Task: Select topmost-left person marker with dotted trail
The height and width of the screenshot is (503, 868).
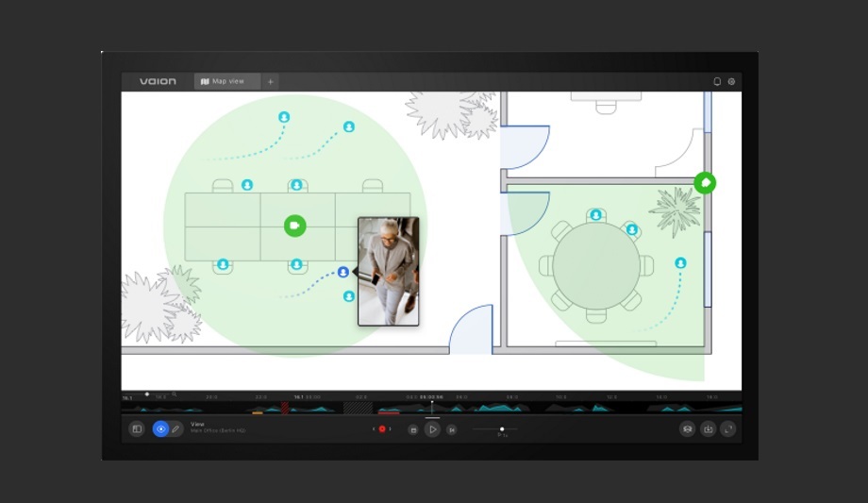Action: 284,117
